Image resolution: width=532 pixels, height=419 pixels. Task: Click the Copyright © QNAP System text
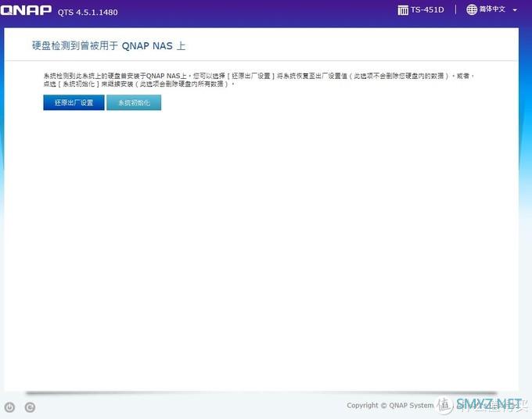tap(390, 405)
